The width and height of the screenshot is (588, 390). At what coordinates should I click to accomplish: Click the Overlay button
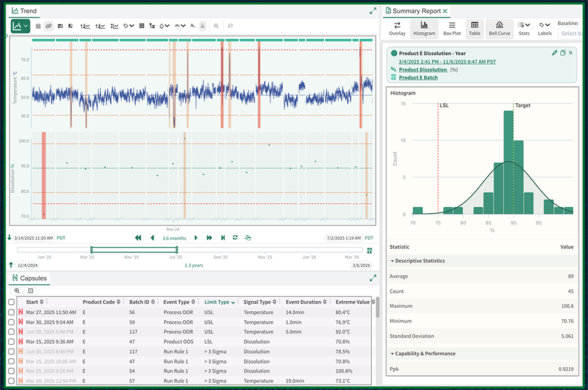pyautogui.click(x=397, y=28)
